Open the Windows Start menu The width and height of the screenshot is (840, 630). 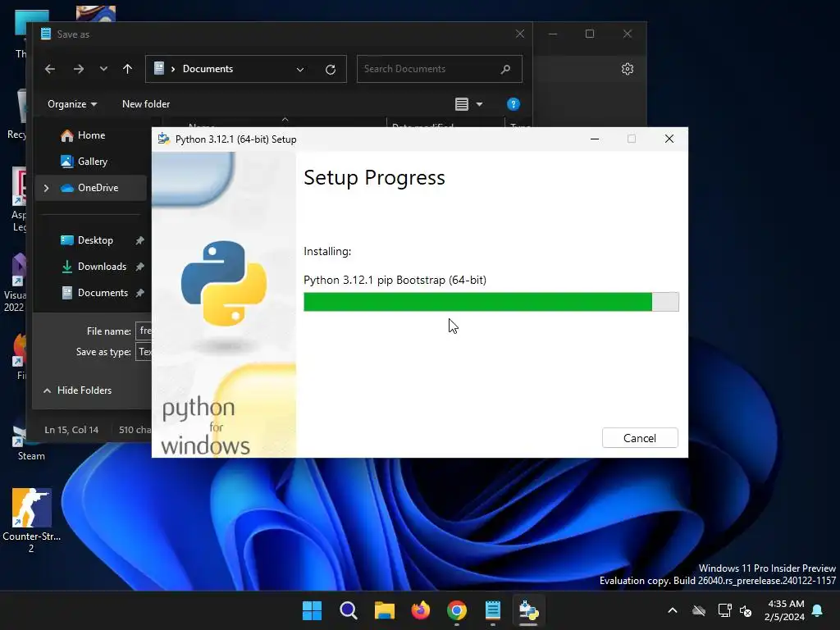[x=312, y=610]
